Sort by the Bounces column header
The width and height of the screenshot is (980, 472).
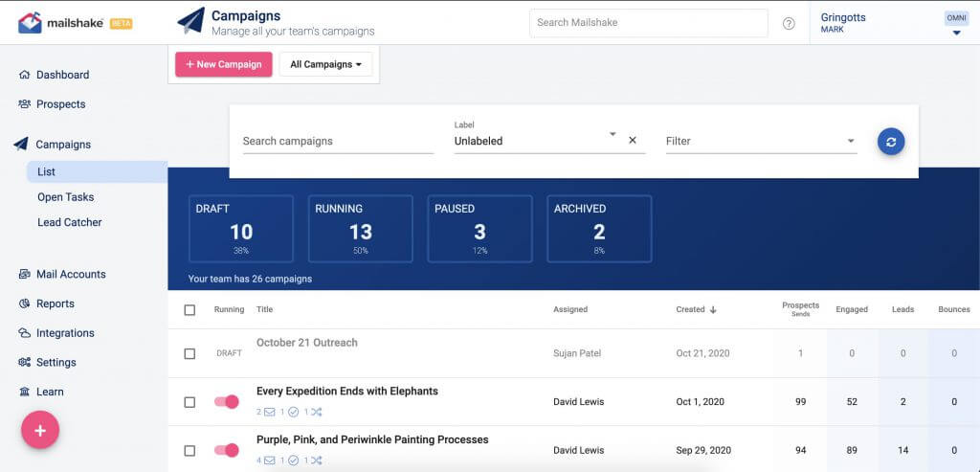[954, 309]
